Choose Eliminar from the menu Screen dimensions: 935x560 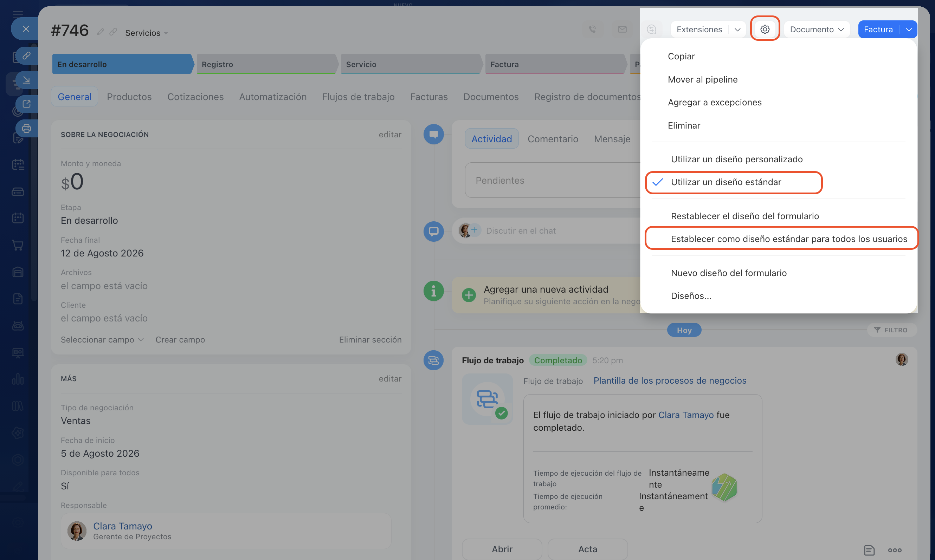tap(684, 125)
